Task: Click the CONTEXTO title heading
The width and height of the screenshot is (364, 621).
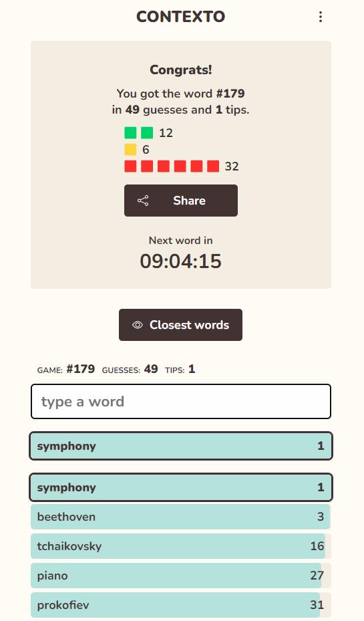Action: [181, 17]
